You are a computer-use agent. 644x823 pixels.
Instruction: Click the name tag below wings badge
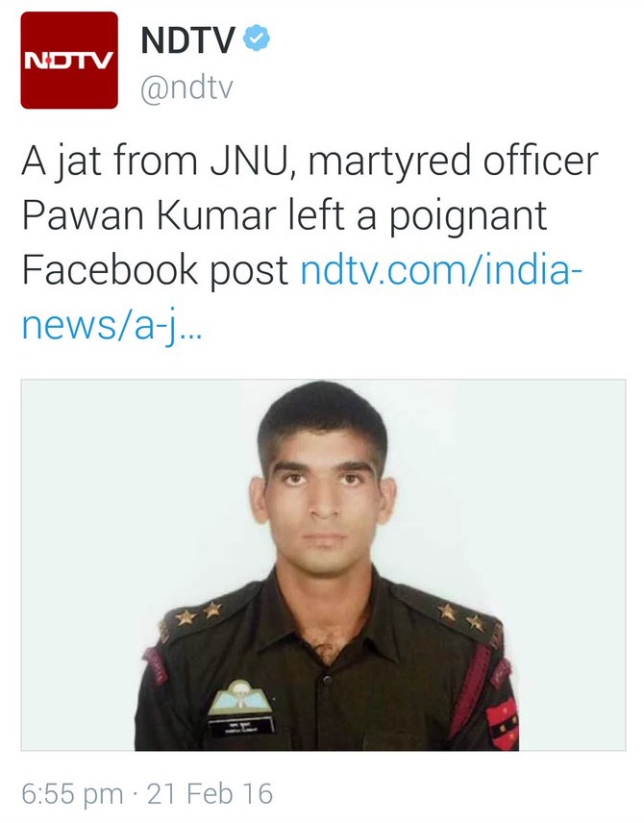[242, 727]
